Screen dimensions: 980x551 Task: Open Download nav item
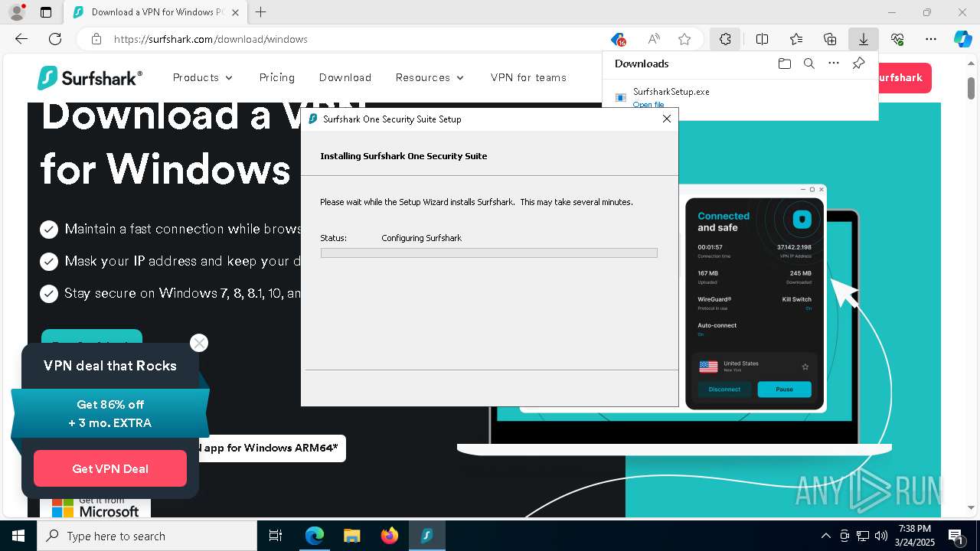(x=345, y=77)
